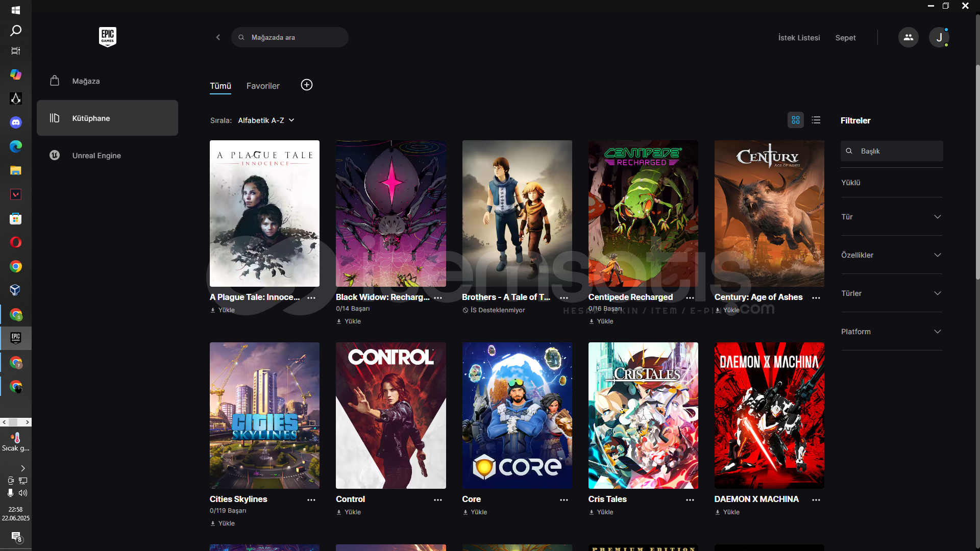
Task: Open the J profile avatar menu
Action: [939, 37]
